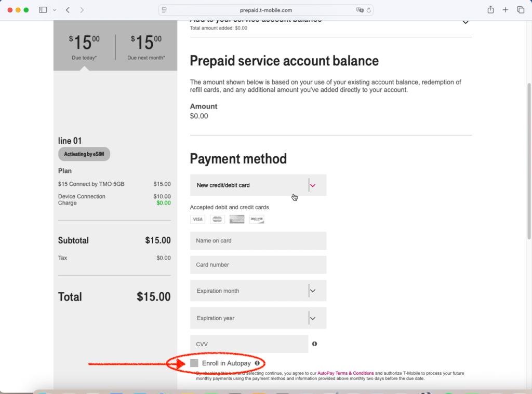The width and height of the screenshot is (532, 394).
Task: Go back to the previous page
Action: pos(69,10)
